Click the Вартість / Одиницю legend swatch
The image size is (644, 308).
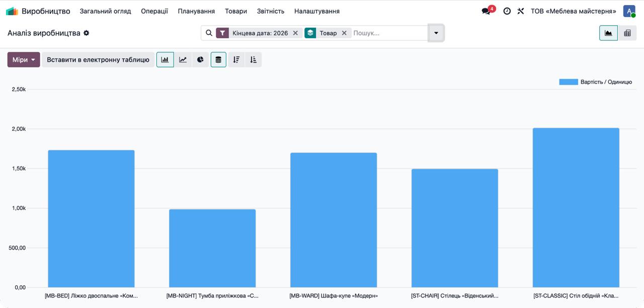click(x=569, y=82)
